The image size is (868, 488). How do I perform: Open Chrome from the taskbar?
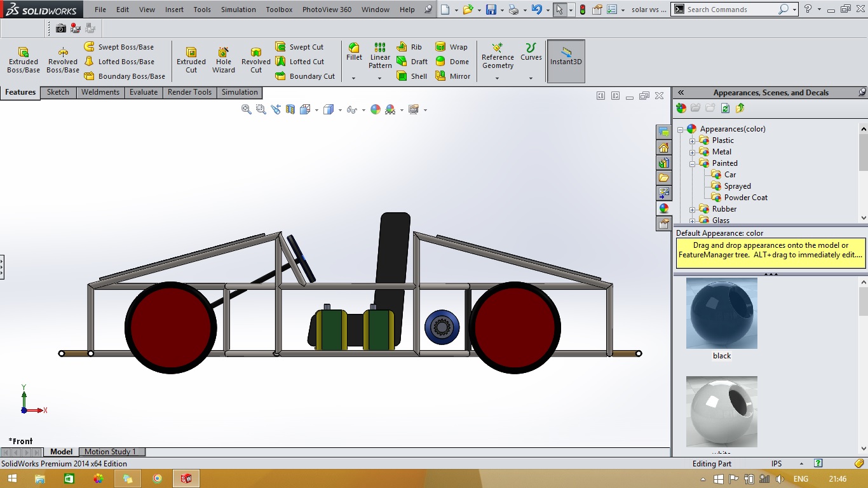[157, 478]
